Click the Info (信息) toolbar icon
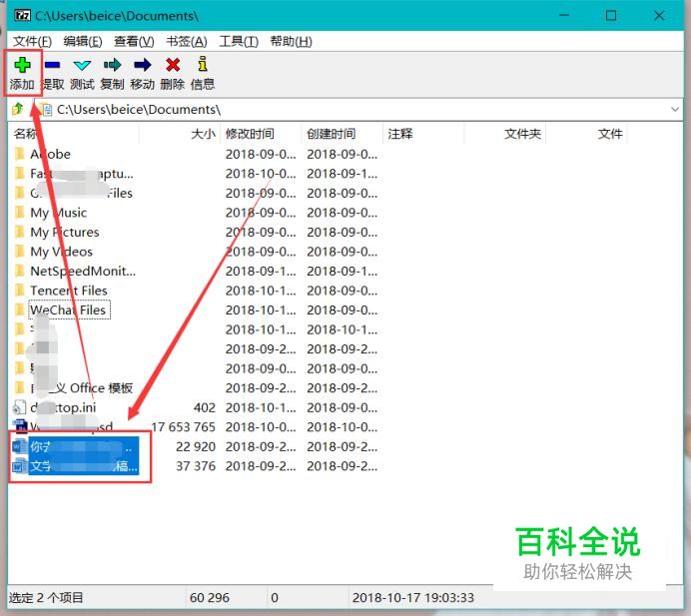 pos(203,64)
